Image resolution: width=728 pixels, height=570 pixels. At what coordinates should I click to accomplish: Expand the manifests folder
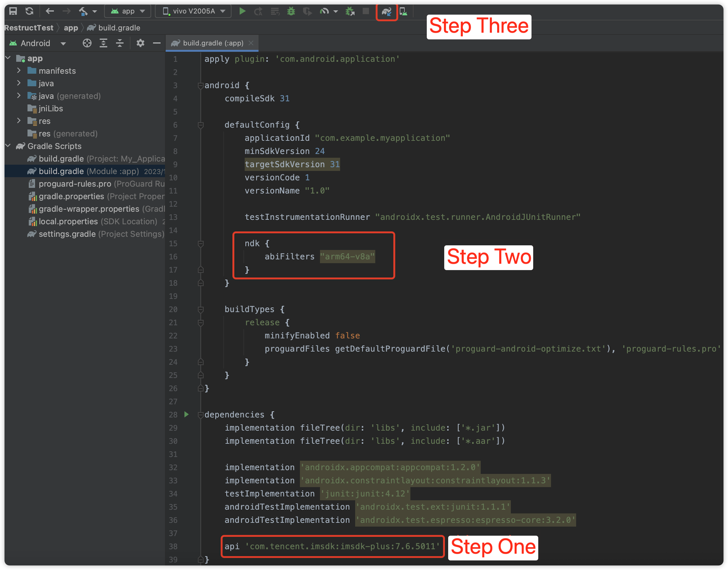(19, 71)
